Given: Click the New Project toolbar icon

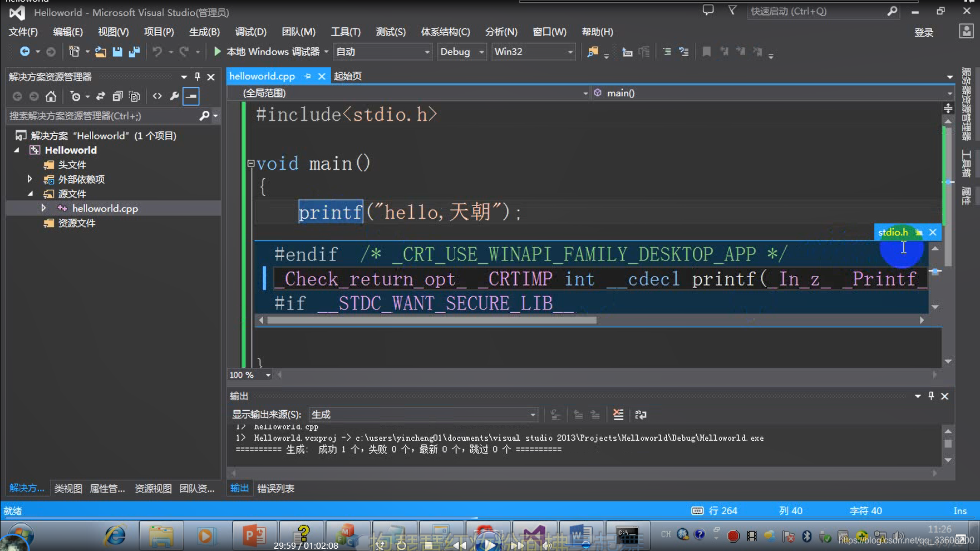Looking at the screenshot, I should [x=74, y=52].
